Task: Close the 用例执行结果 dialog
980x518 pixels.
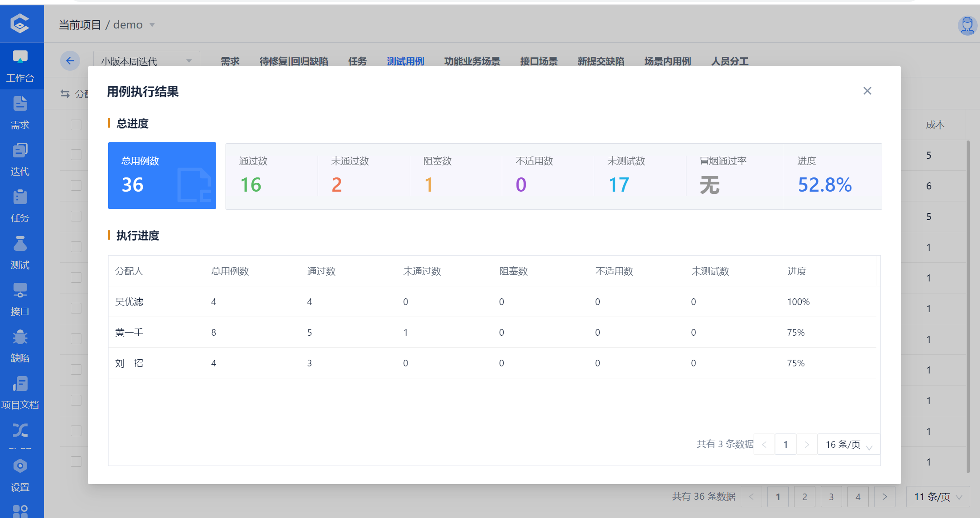Action: [867, 91]
